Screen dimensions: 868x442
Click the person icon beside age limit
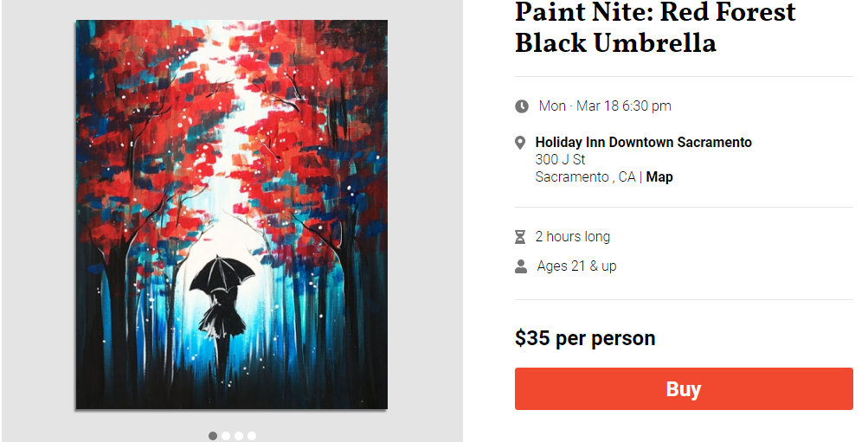[x=521, y=266]
